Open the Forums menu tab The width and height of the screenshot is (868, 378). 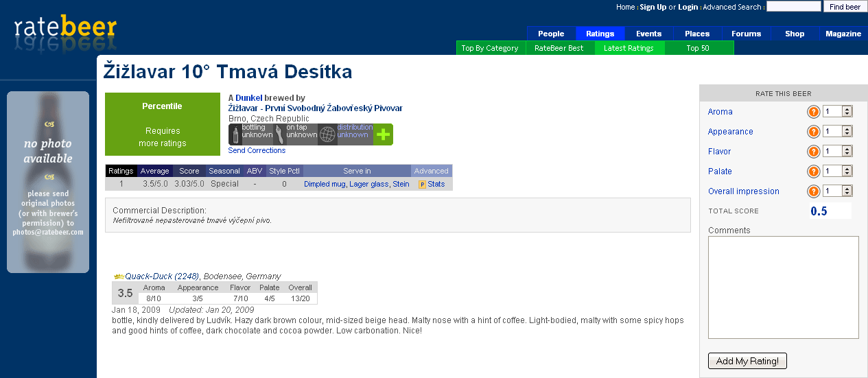point(747,34)
